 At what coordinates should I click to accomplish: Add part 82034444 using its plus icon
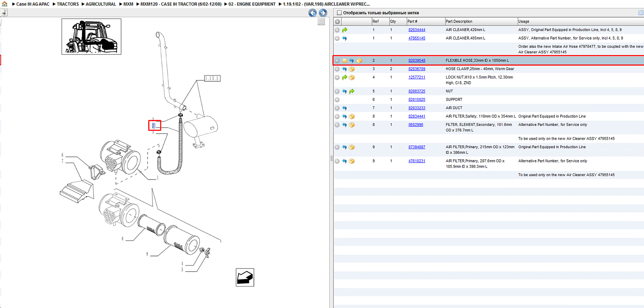(x=337, y=30)
